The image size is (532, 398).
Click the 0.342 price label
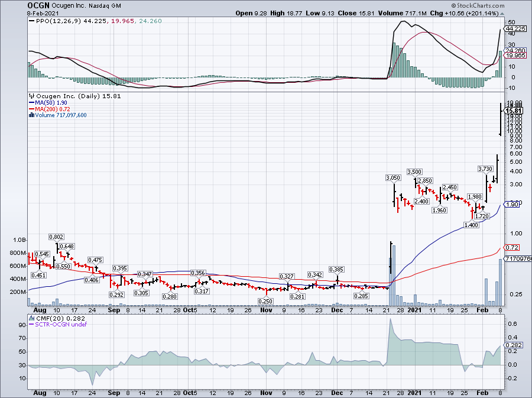click(x=315, y=274)
